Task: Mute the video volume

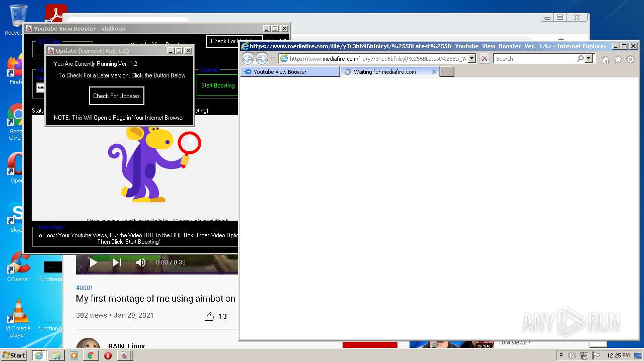Action: (141, 262)
